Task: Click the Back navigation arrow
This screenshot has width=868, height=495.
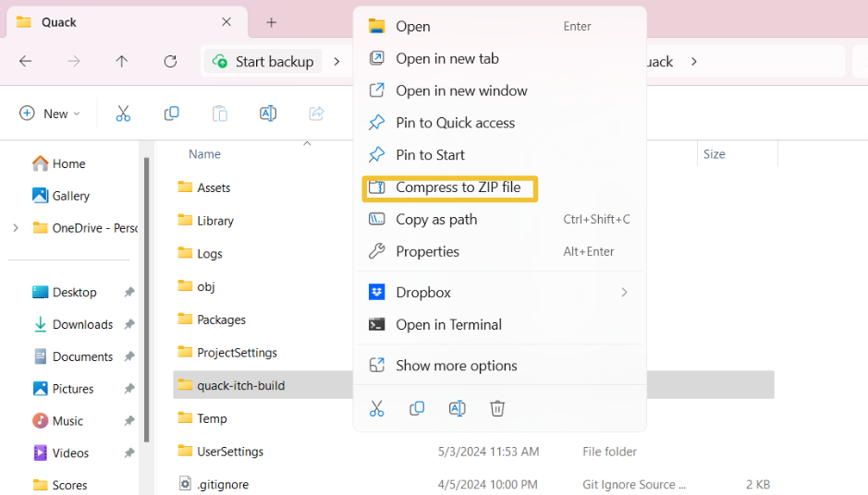Action: pyautogui.click(x=26, y=61)
